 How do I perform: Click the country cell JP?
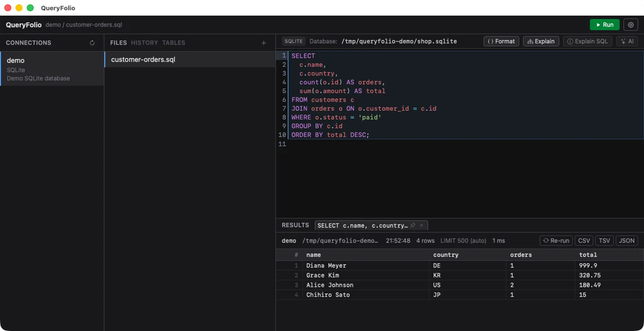(467, 295)
